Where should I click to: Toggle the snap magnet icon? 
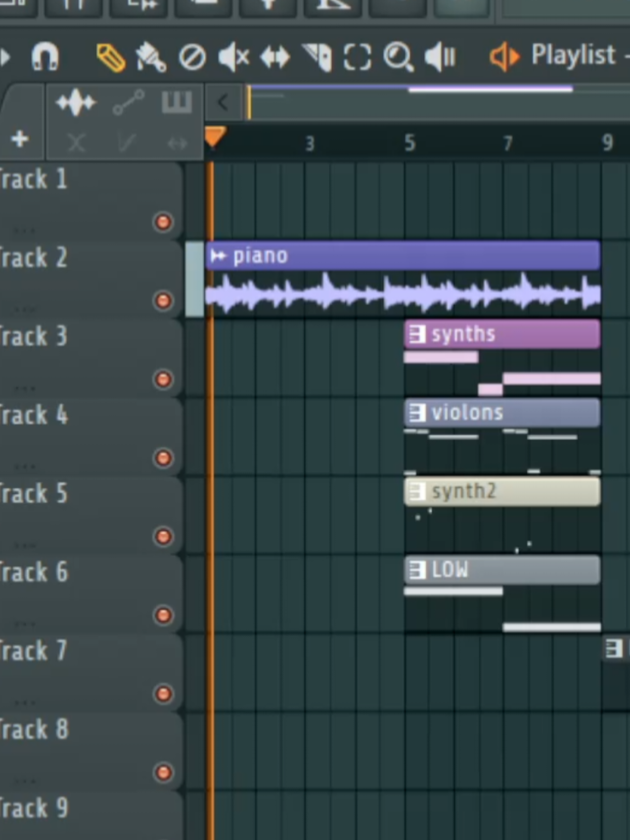(45, 56)
